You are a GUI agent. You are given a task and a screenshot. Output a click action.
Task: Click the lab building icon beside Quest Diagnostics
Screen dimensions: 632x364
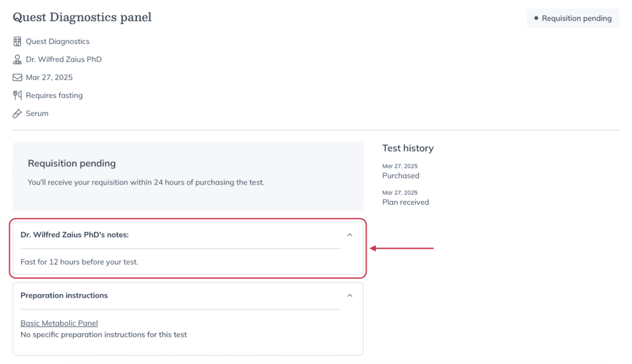click(x=17, y=41)
